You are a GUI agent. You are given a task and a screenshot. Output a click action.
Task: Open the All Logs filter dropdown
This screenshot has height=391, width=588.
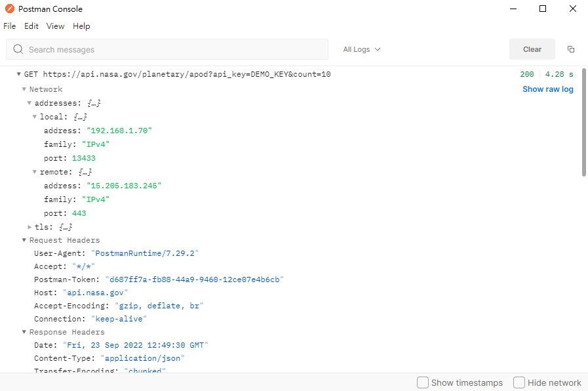361,49
